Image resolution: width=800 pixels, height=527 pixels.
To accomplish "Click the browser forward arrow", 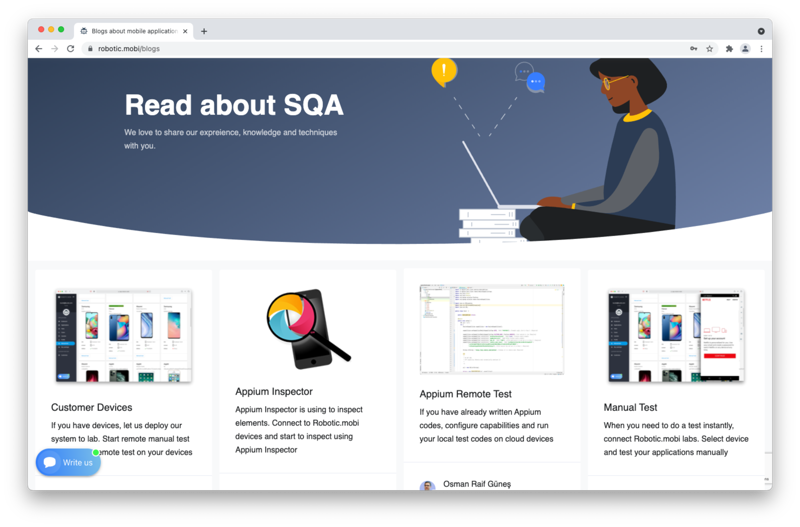I will click(x=55, y=48).
